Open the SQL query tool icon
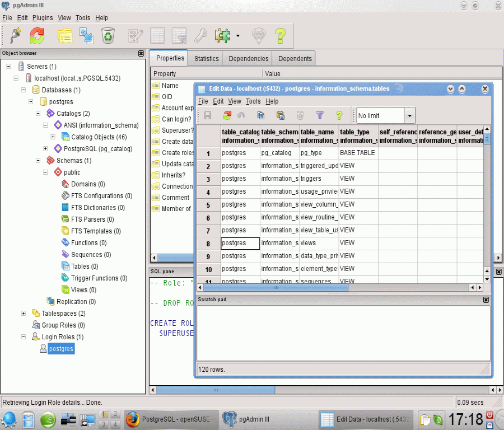The image size is (504, 430). point(136,35)
